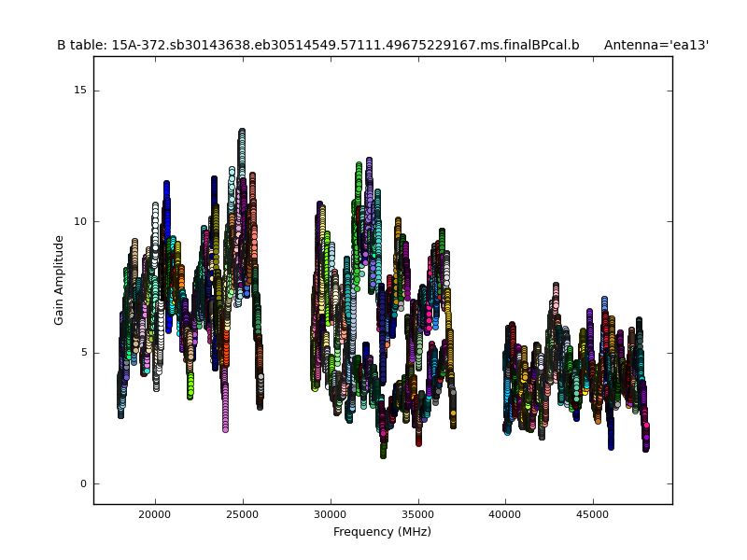Click the Antenna='ea13' label in title
This screenshot has height=560, width=747.
coord(655,45)
